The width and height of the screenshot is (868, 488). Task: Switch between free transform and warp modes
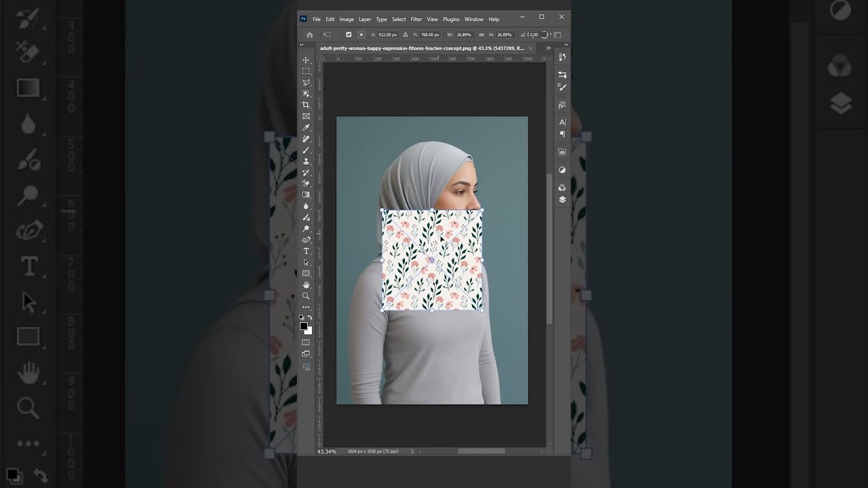tap(558, 35)
